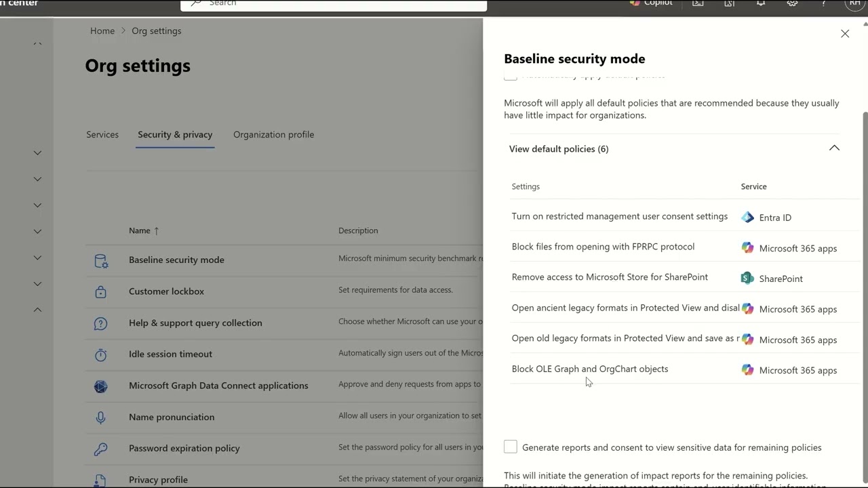Click the Service column header in panel
868x488 pixels.
point(753,186)
